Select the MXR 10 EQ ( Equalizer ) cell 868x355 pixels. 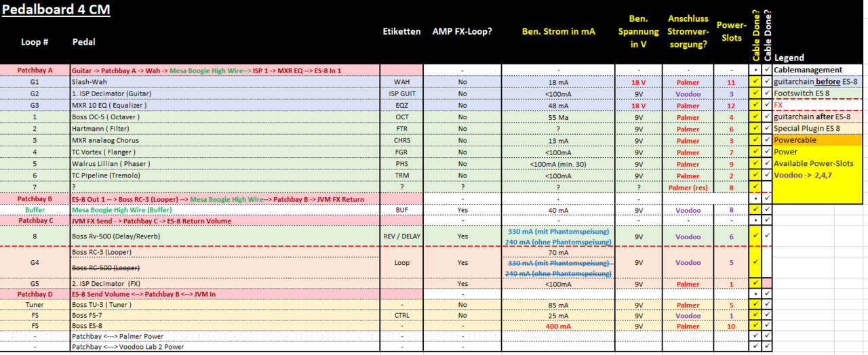point(225,105)
